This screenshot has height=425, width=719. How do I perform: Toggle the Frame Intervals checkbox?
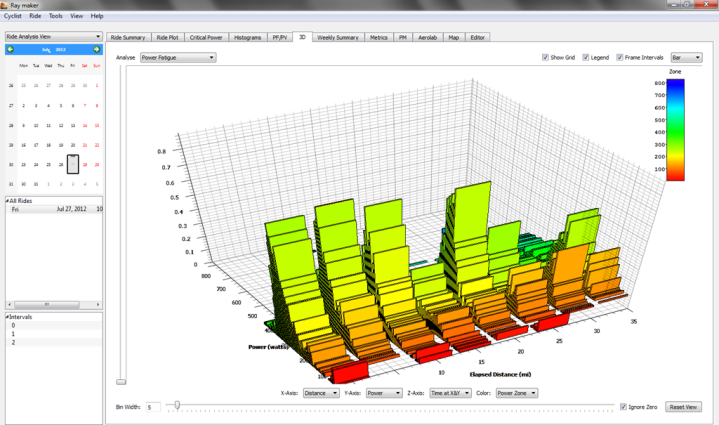coord(619,57)
